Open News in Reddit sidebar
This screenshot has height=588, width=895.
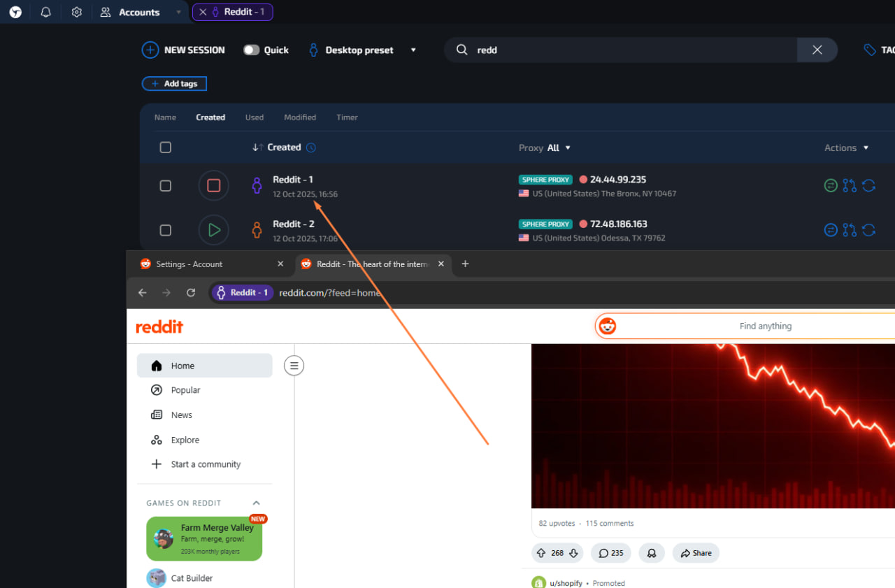pos(204,415)
